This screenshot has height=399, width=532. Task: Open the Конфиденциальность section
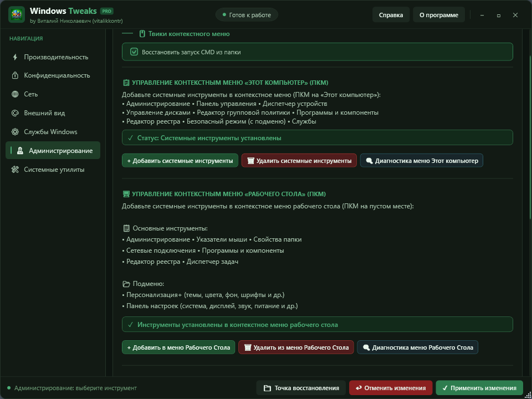(53, 75)
